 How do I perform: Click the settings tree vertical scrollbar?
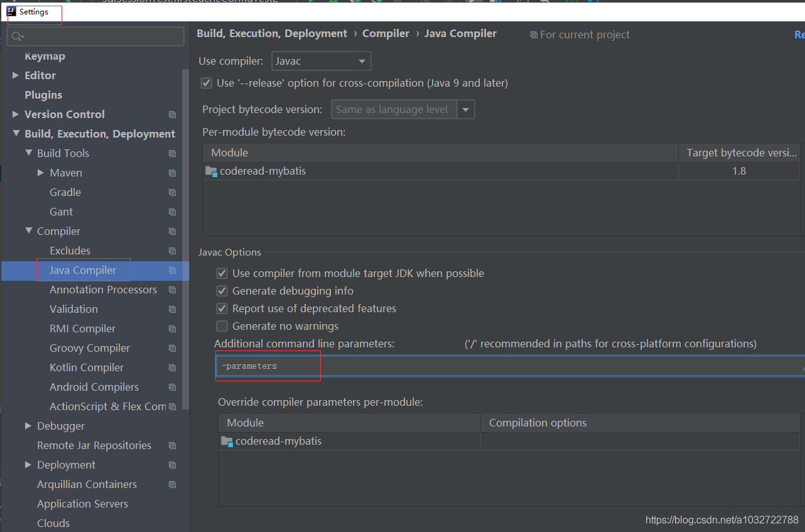pyautogui.click(x=185, y=239)
